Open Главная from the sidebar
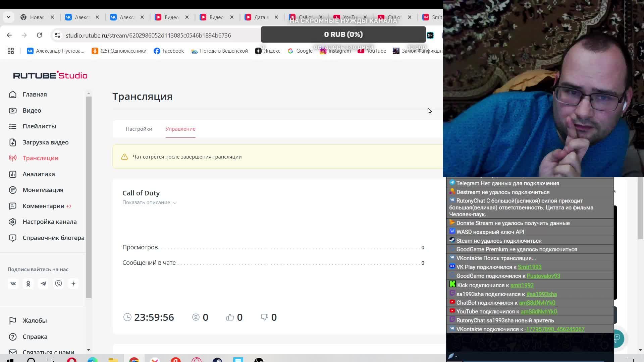 (x=35, y=95)
